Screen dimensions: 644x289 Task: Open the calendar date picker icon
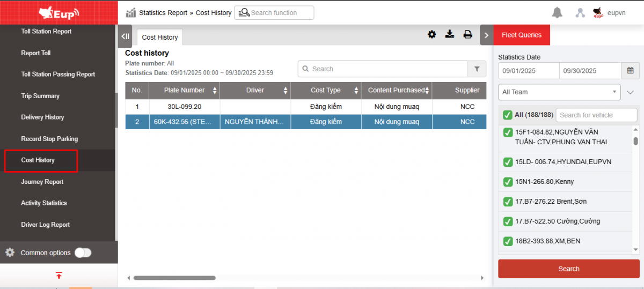630,70
